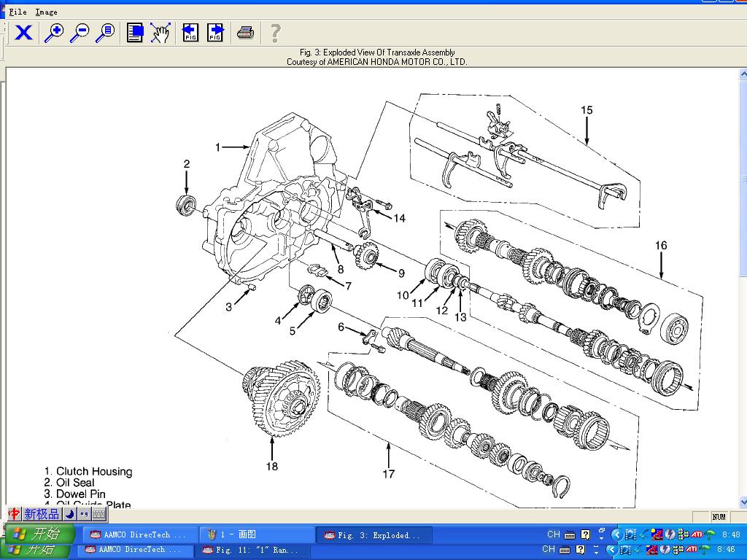
Task: Zoom out using the minus magnifier
Action: (80, 33)
